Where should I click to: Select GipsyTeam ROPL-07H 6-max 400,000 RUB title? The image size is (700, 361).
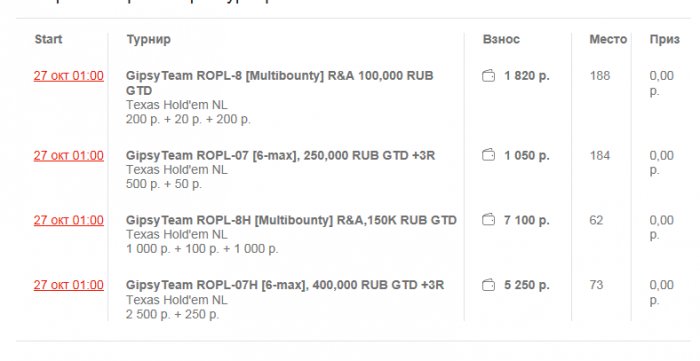tap(285, 285)
